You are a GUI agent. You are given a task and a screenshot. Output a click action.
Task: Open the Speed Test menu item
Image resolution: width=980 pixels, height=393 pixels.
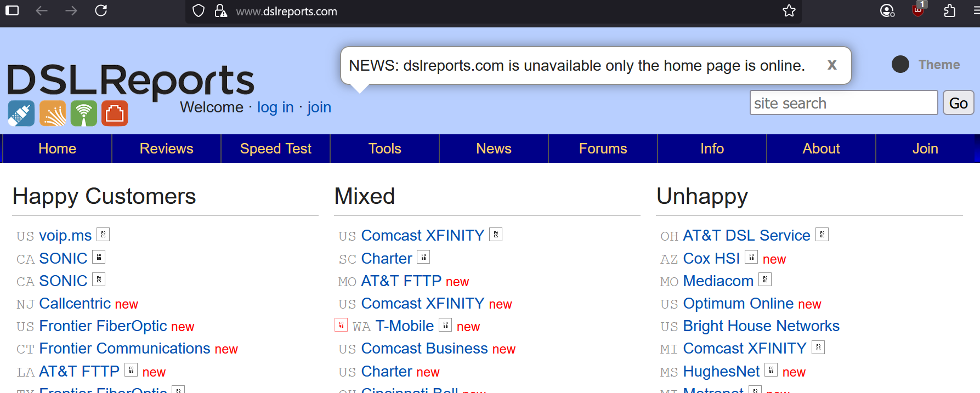[x=275, y=149]
